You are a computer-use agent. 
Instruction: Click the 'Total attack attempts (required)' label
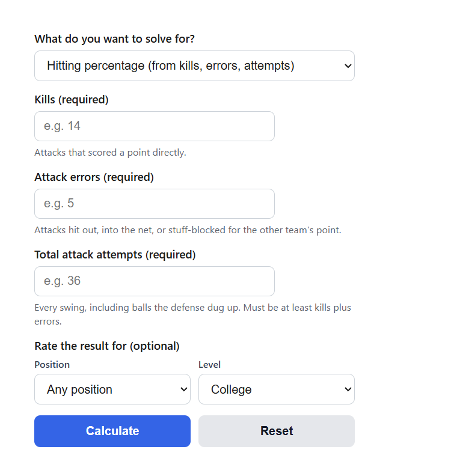(115, 255)
